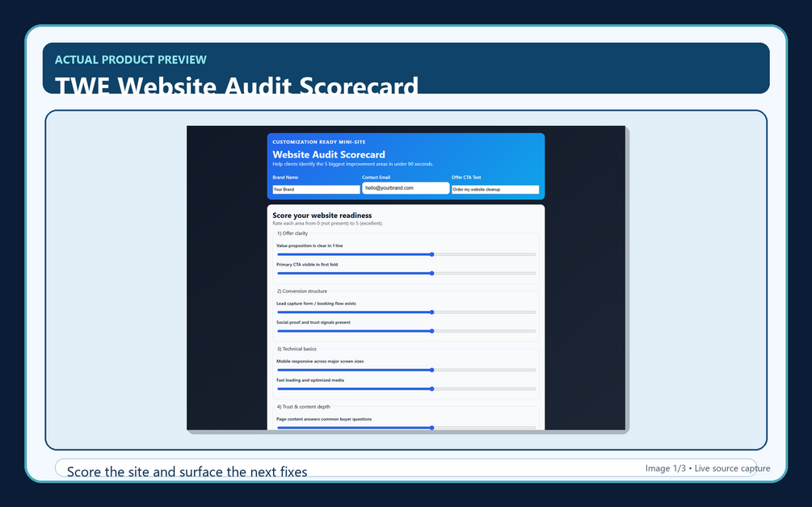Adjust the 'Social proof and trust signals' slider
The height and width of the screenshot is (507, 812).
tap(406, 331)
